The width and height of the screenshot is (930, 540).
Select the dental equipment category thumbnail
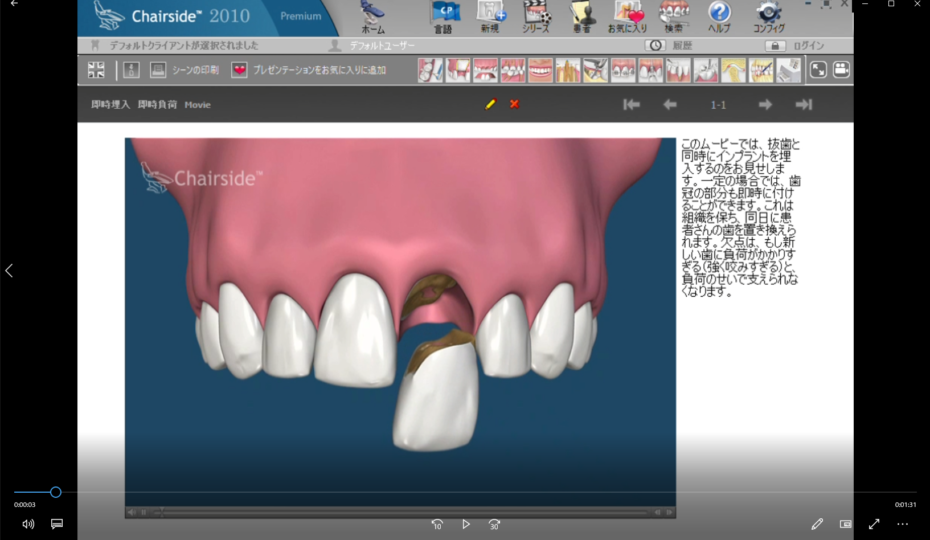point(789,70)
